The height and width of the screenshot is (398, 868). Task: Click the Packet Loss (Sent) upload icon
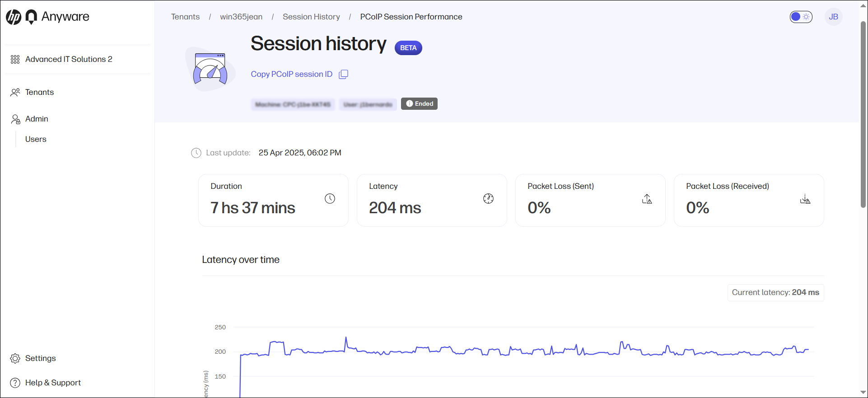click(x=647, y=199)
